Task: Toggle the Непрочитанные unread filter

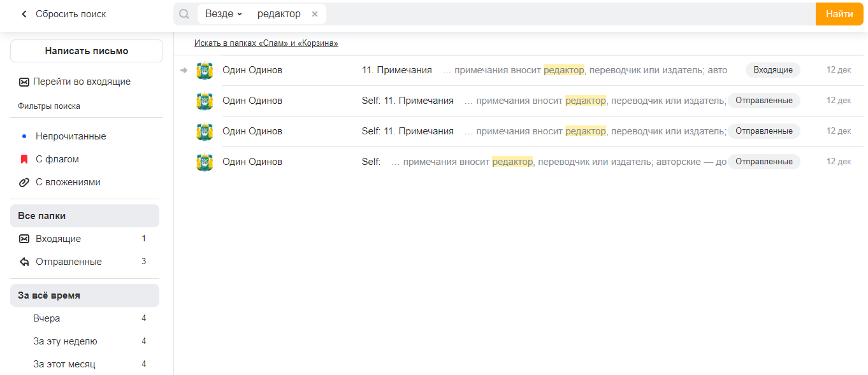Action: [x=71, y=136]
